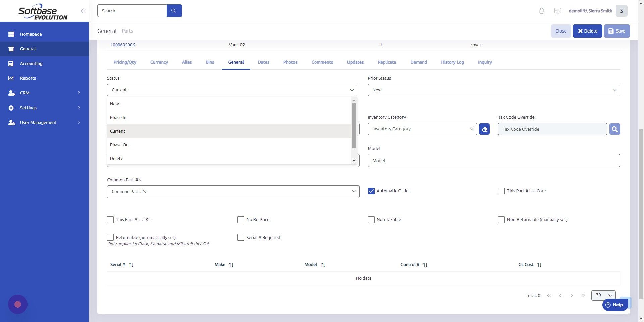Click the part number link 1000605006

click(x=123, y=45)
